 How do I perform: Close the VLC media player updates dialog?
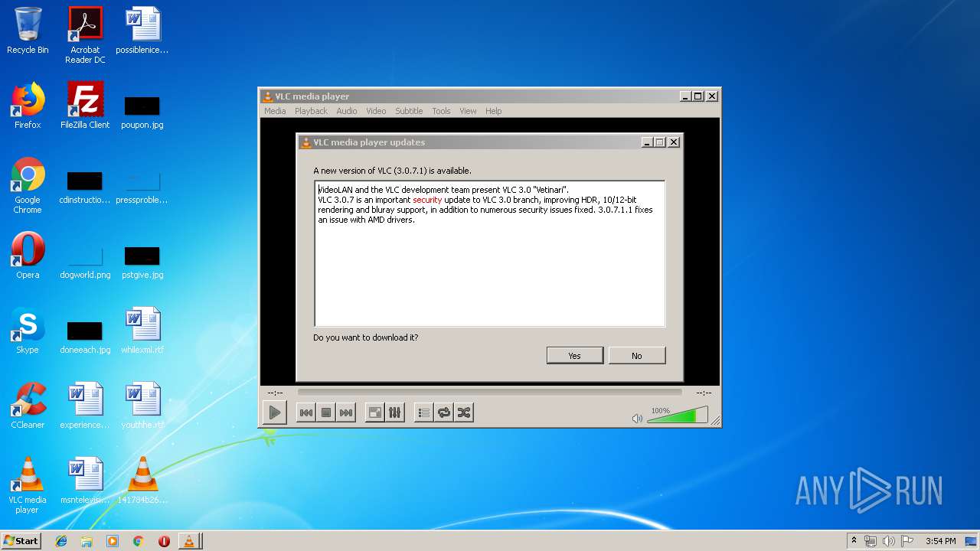coord(674,142)
